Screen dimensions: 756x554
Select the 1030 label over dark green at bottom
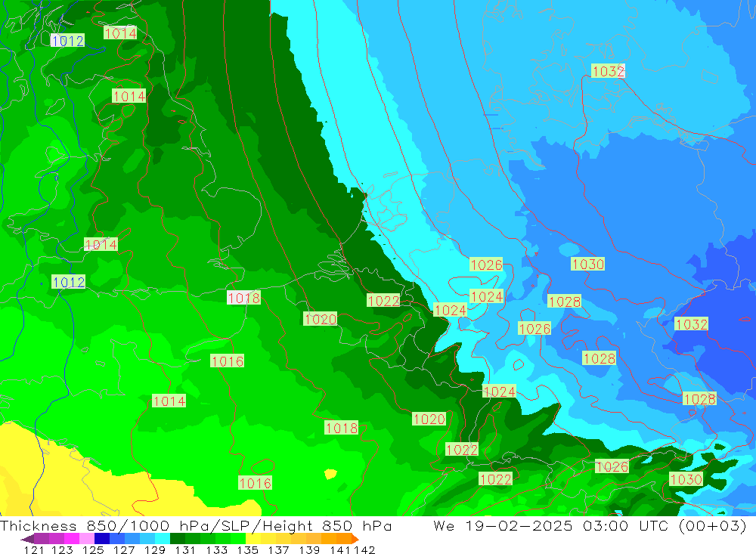coord(686,478)
